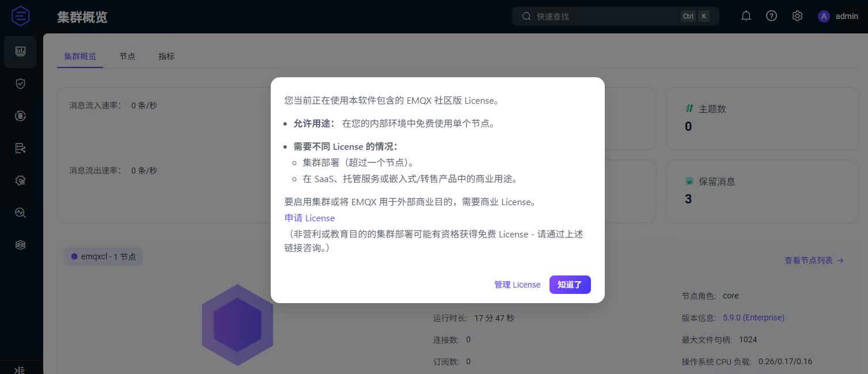Switch to the 节点 tab
This screenshot has height=374, width=868.
(127, 56)
